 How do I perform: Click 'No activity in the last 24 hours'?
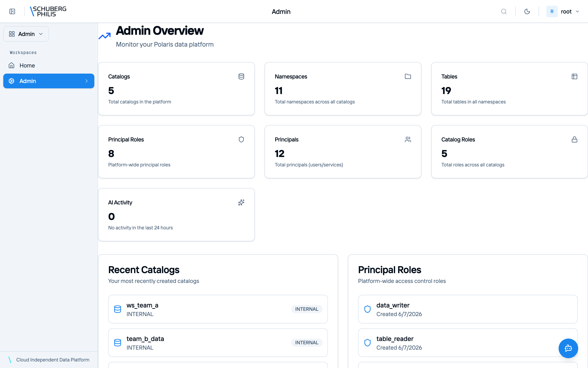tap(140, 228)
